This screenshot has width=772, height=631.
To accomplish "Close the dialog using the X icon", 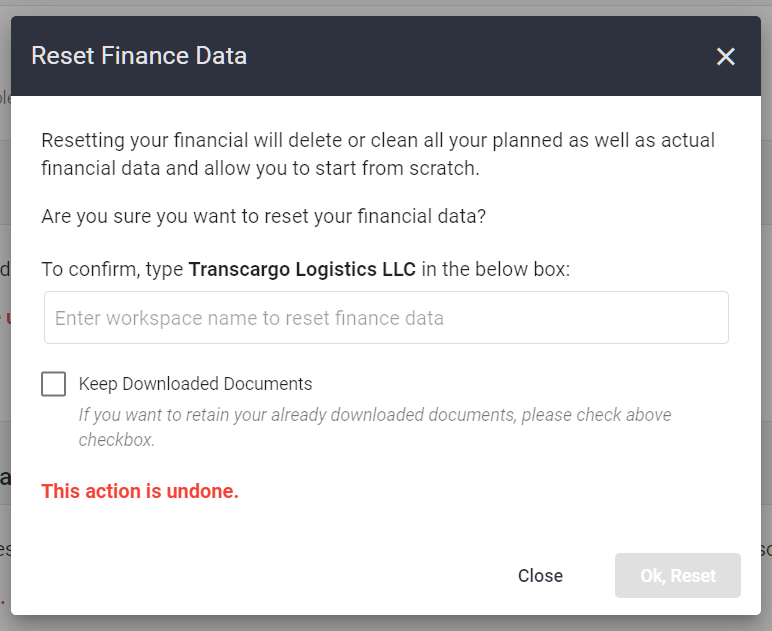I will [x=726, y=57].
